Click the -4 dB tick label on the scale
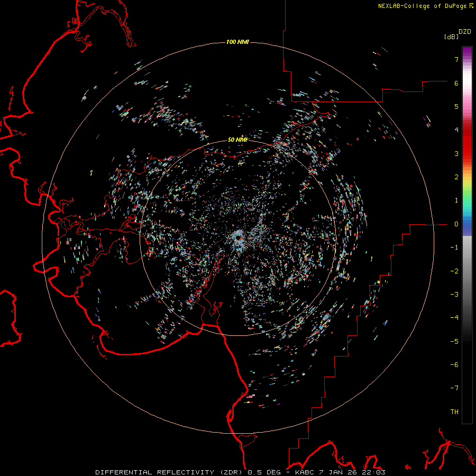This screenshot has width=476, height=476. tap(454, 318)
